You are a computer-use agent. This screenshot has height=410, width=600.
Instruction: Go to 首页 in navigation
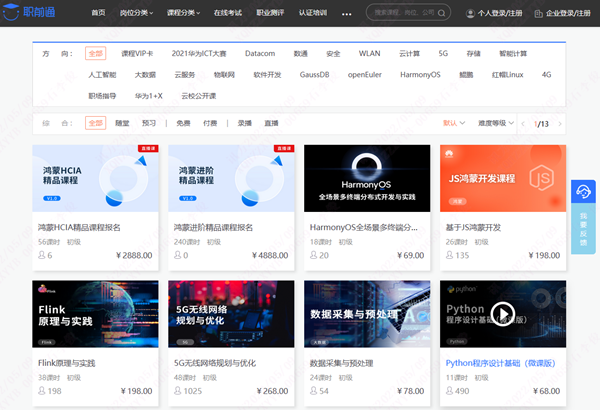(x=98, y=13)
